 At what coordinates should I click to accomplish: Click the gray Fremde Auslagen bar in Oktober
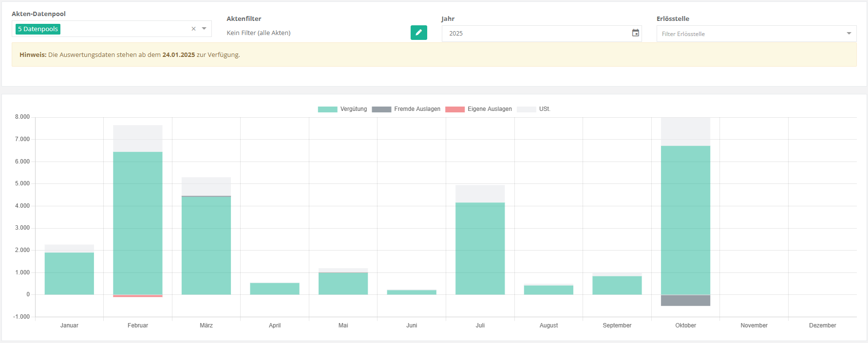(685, 300)
